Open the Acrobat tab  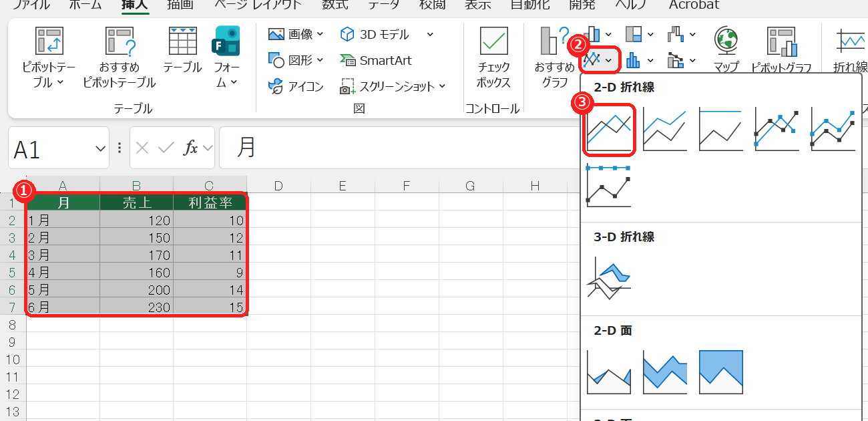pos(695,5)
